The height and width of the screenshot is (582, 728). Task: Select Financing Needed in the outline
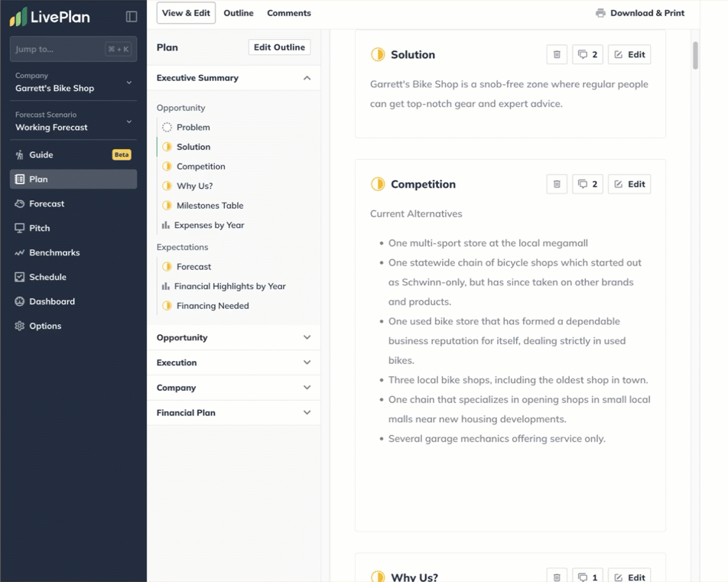213,306
